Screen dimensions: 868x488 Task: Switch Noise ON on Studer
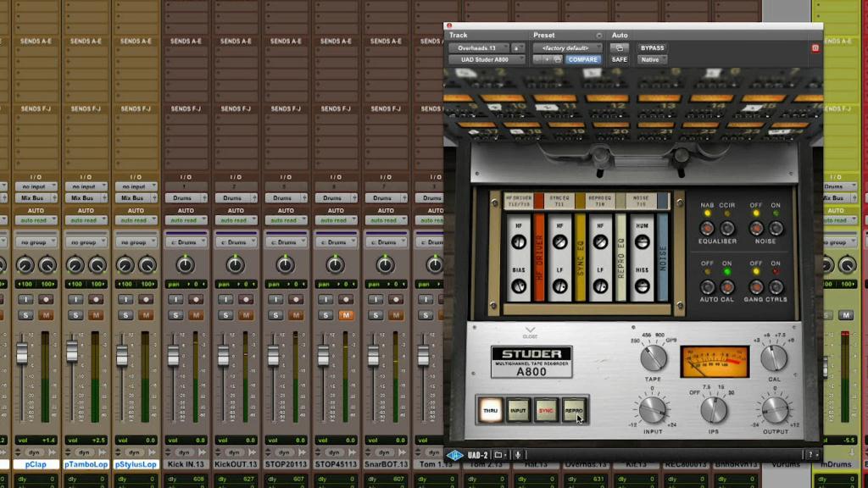(x=776, y=228)
